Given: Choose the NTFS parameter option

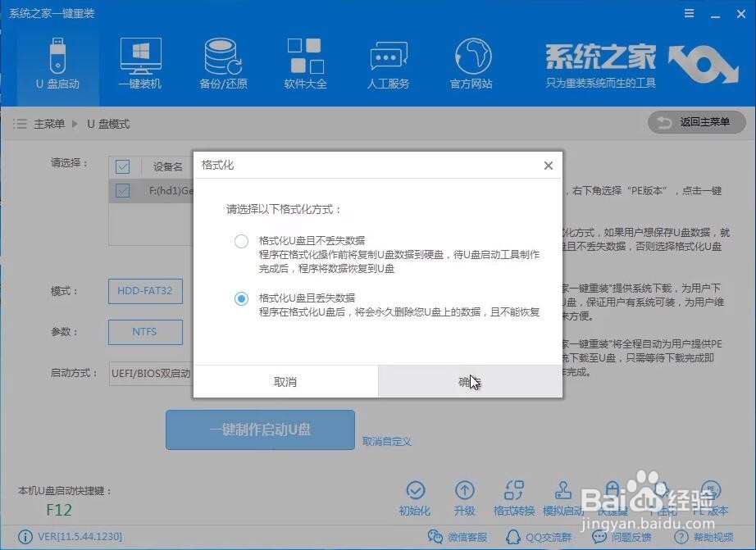Looking at the screenshot, I should click(x=145, y=332).
